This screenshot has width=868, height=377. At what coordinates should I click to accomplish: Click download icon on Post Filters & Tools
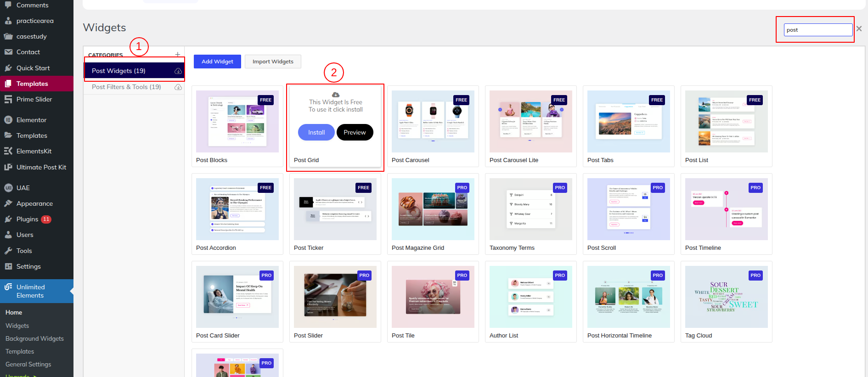[178, 87]
